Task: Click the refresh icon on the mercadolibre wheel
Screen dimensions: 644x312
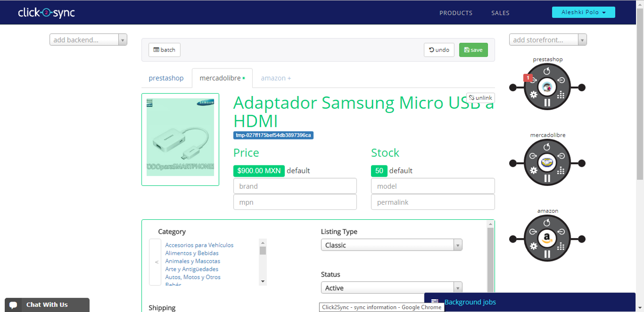Action: [547, 147]
